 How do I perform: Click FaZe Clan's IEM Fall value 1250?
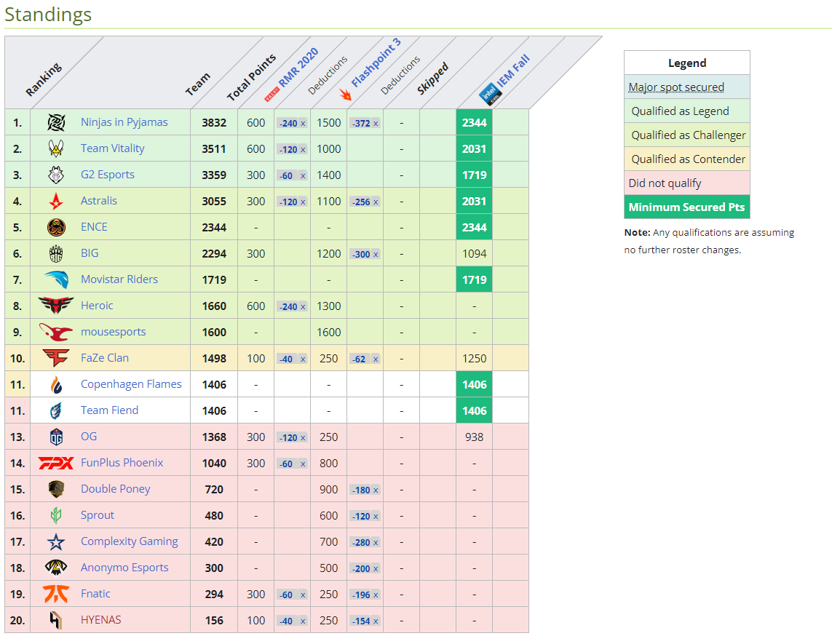point(475,359)
